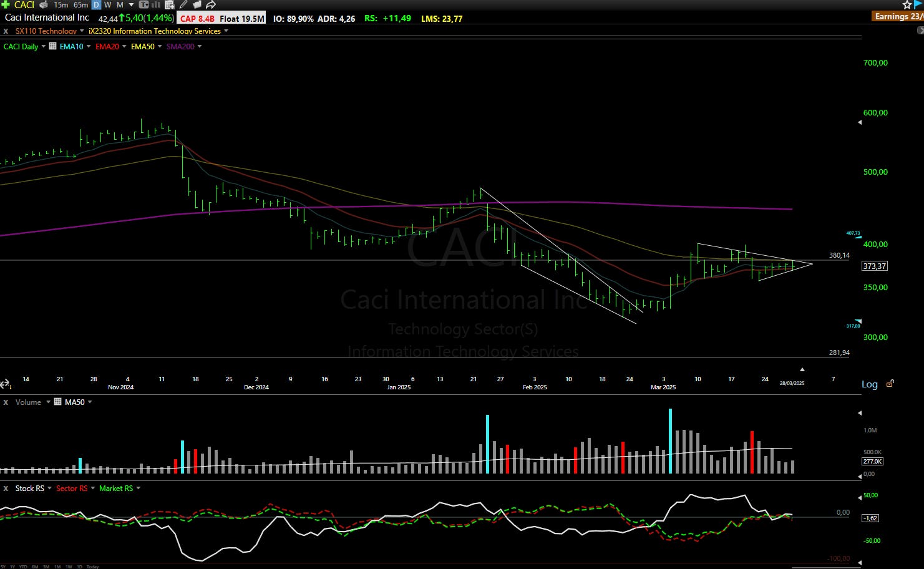Click the lock scale icon beside Log

click(890, 384)
